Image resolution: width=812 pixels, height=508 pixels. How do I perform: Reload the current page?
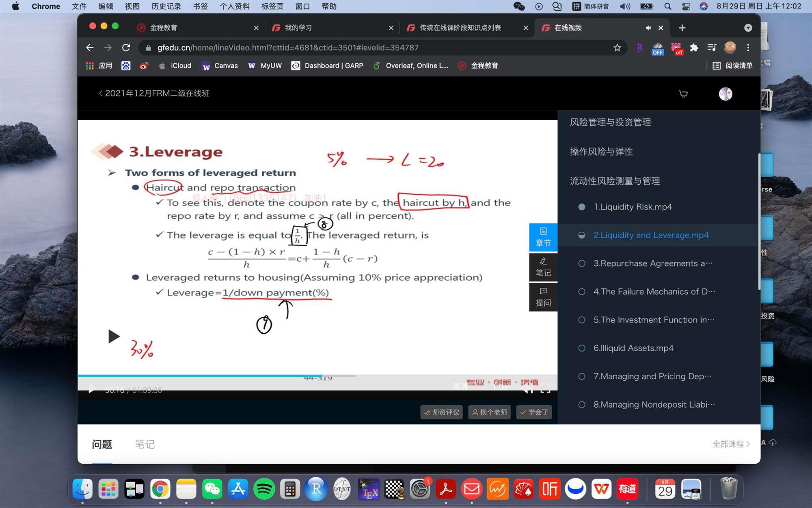coord(126,48)
